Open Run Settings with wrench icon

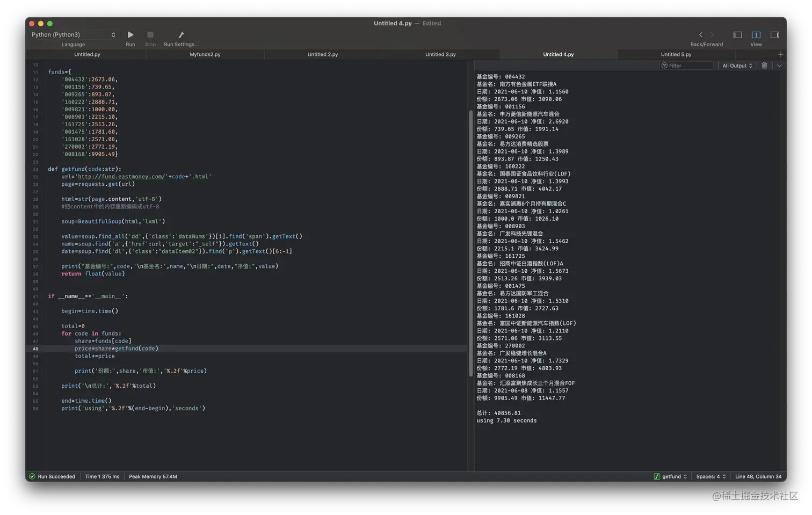tap(181, 35)
